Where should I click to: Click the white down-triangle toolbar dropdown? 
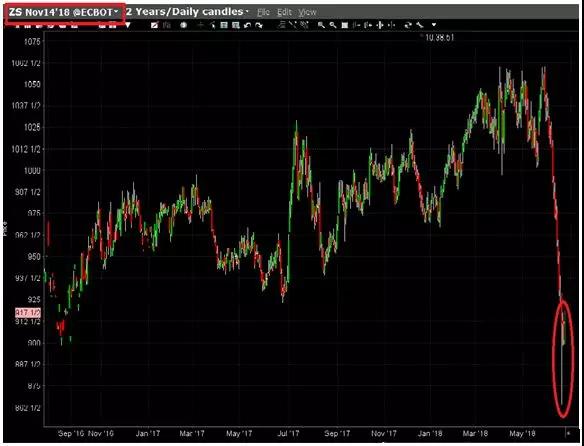point(128,25)
